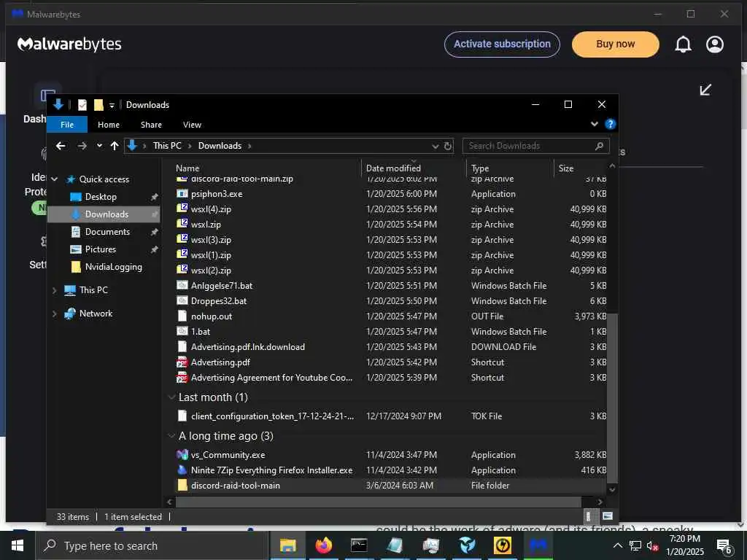
Task: Collapse the A long time ago group
Action: click(x=171, y=436)
